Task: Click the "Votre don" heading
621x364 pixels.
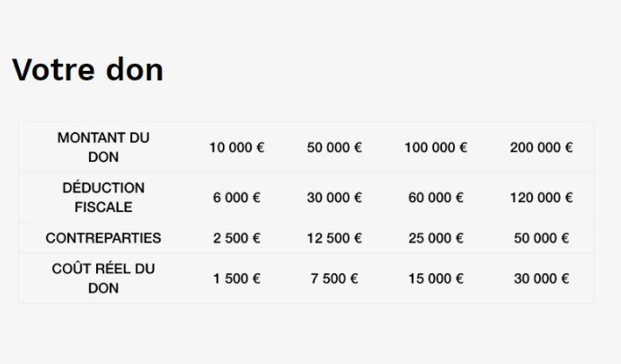Action: pos(87,69)
